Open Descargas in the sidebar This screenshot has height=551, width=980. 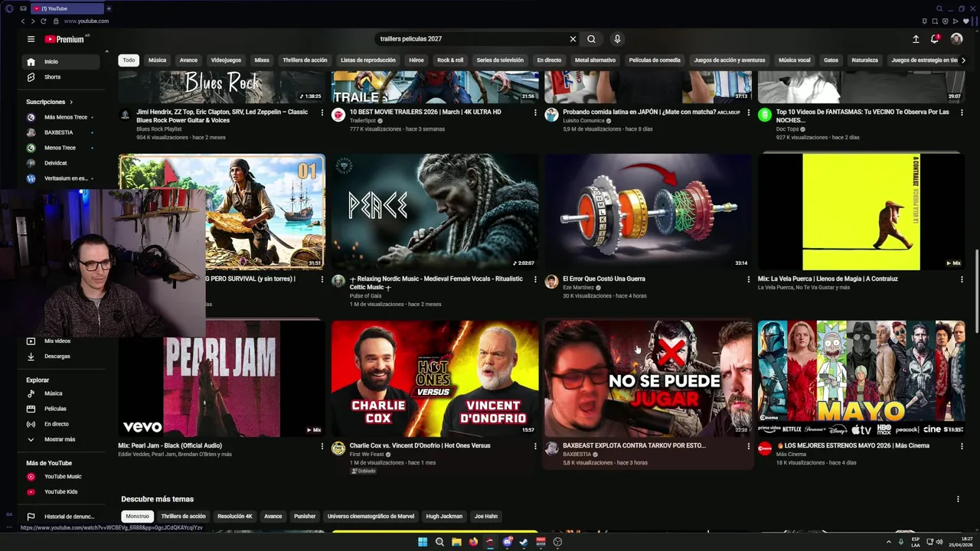pyautogui.click(x=62, y=356)
